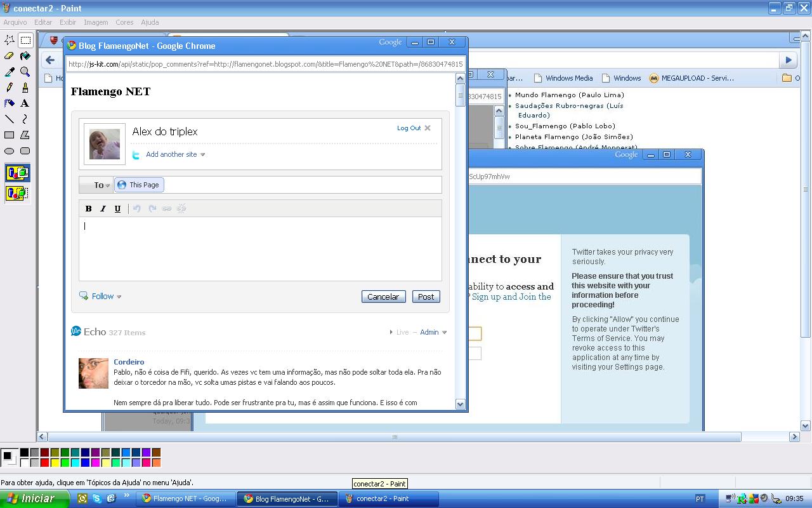This screenshot has height=508, width=812.
Task: Pick the red color swatch in palette
Action: click(44, 463)
